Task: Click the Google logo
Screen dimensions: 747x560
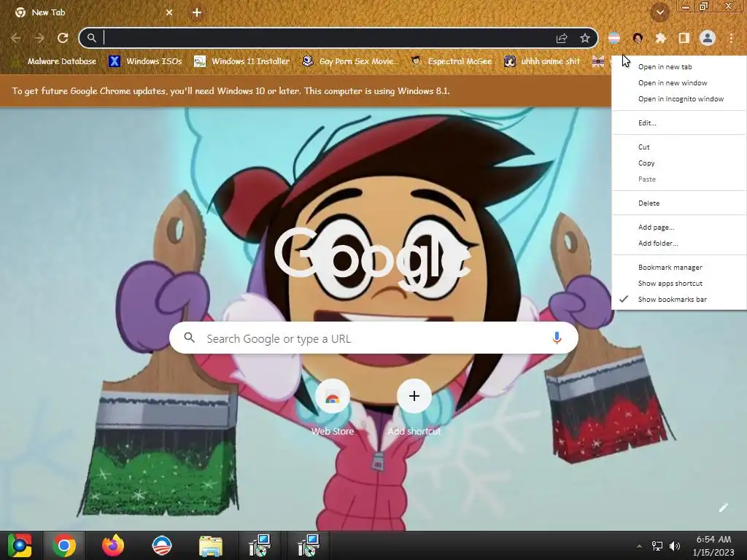Action: click(373, 260)
